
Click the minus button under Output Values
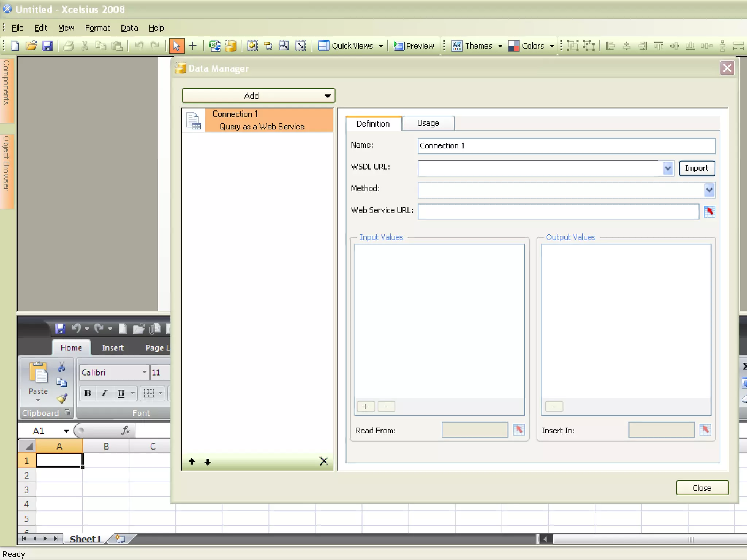[554, 407]
